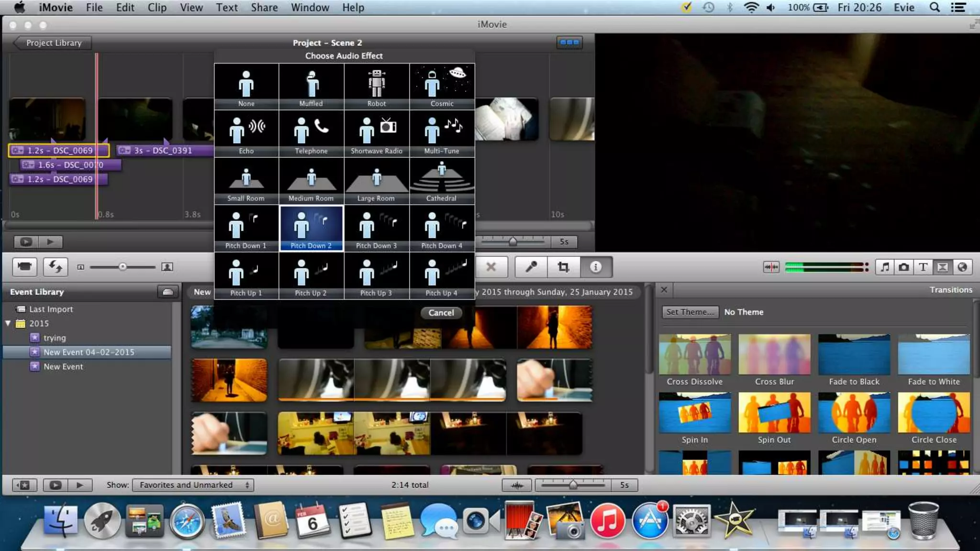Choose the Pitch Up 1 effect

[246, 276]
